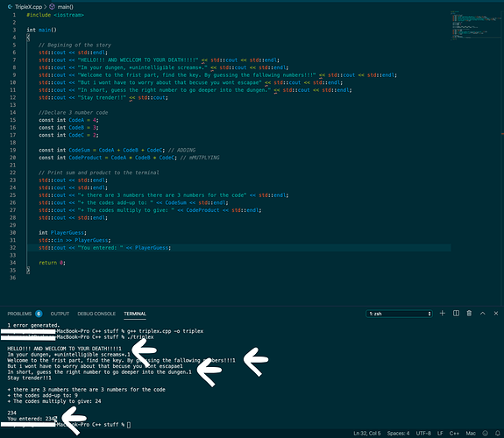Click "const int CodeC = 2;" line
The image size is (504, 438).
(x=68, y=135)
